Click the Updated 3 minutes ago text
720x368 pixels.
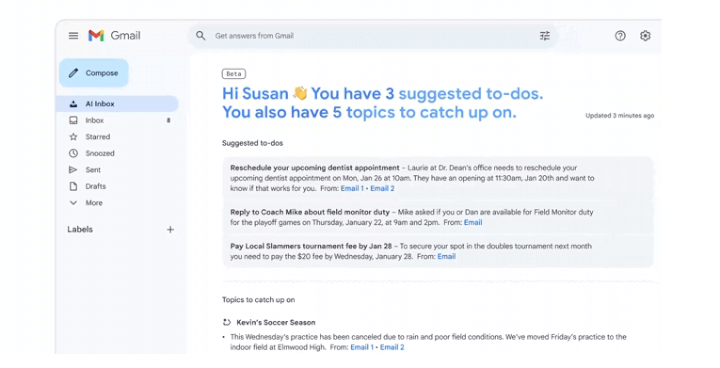pyautogui.click(x=620, y=116)
